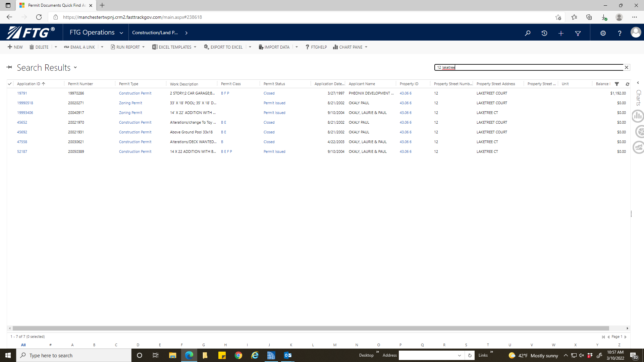644x362 pixels.
Task: Pin the Search Results view
Action: tap(9, 67)
